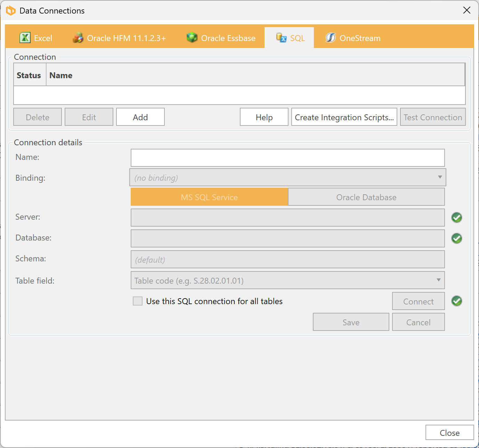Enable 'Use this SQL connection for all tables'
Image resolution: width=479 pixels, height=448 pixels.
(138, 301)
